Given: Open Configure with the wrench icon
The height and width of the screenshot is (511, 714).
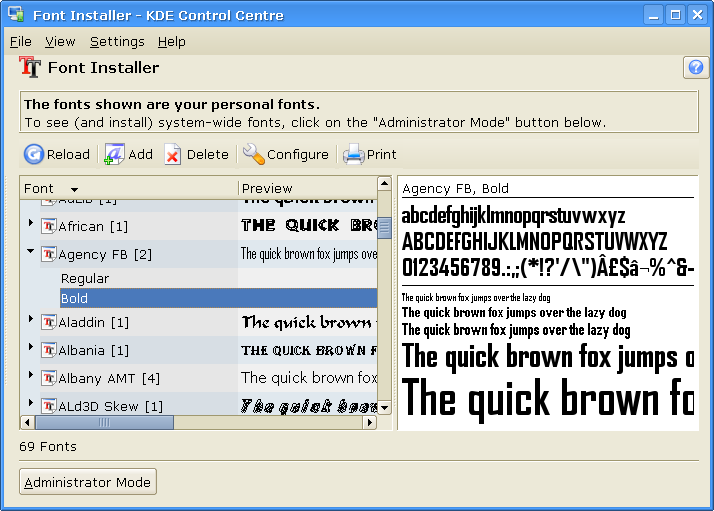Looking at the screenshot, I should (x=254, y=154).
